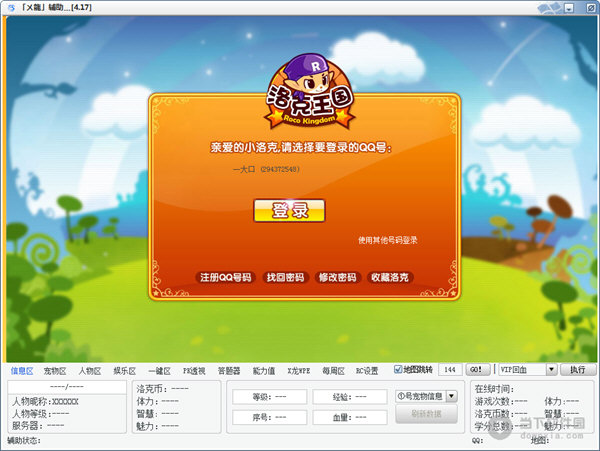The width and height of the screenshot is (600, 451).
Task: Click the 使用其他号码登录 link
Action: (x=388, y=240)
